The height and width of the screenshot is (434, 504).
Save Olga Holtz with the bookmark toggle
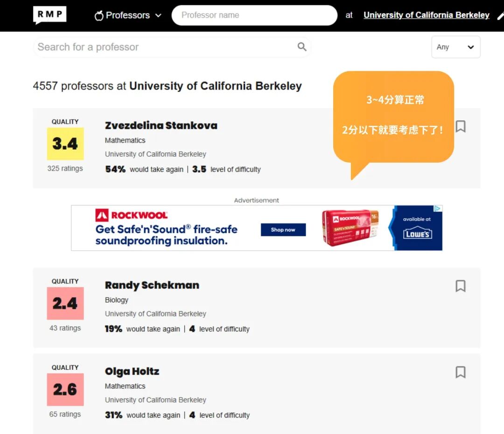click(x=461, y=372)
